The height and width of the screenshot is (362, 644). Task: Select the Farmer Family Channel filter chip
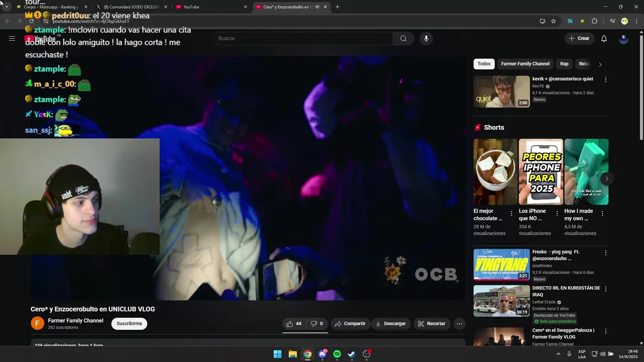[525, 64]
